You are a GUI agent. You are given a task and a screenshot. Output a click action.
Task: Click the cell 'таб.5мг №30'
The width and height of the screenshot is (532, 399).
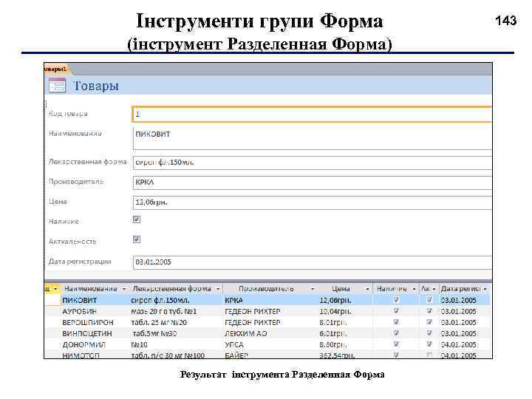pos(154,333)
